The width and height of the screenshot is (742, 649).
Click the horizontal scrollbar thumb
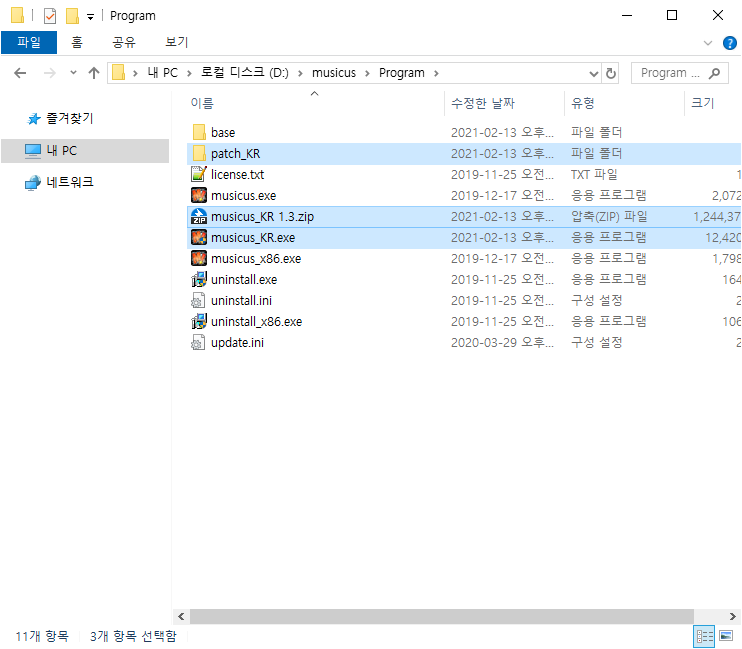coord(442,616)
